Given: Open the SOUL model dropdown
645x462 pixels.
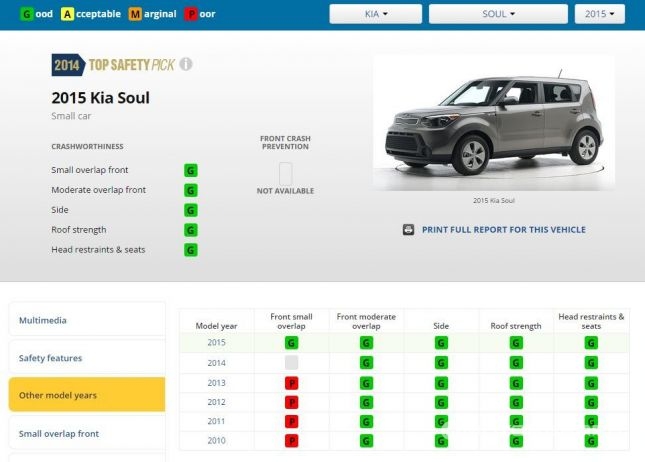Looking at the screenshot, I should click(x=497, y=14).
